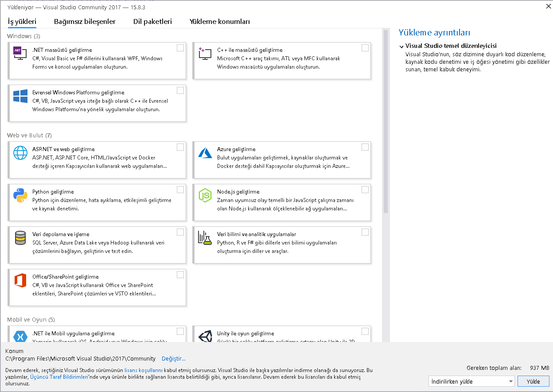The width and height of the screenshot is (553, 392).
Task: Click the 937 MB required space value
Action: [539, 368]
